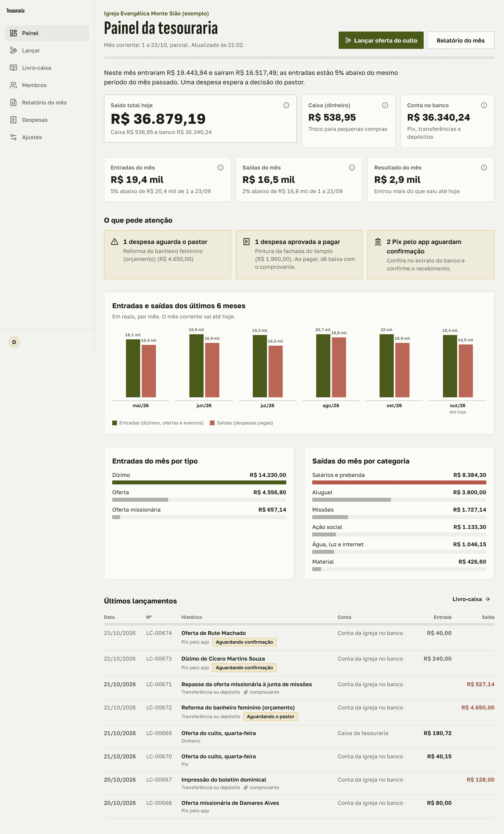Click the Saídas red legend swatch
504x834 pixels.
(x=212, y=423)
